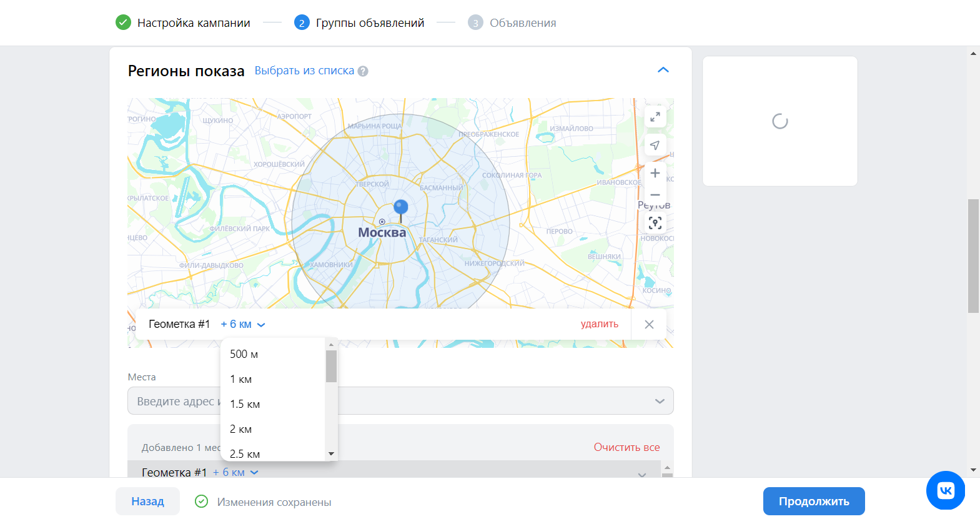Collapse the Регионы показа section
The width and height of the screenshot is (980, 524).
click(x=663, y=70)
